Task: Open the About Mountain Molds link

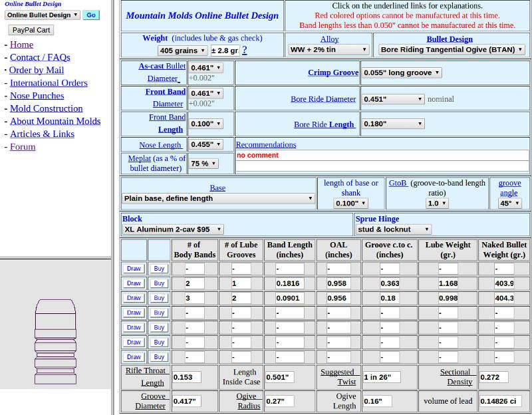Action: coord(55,121)
